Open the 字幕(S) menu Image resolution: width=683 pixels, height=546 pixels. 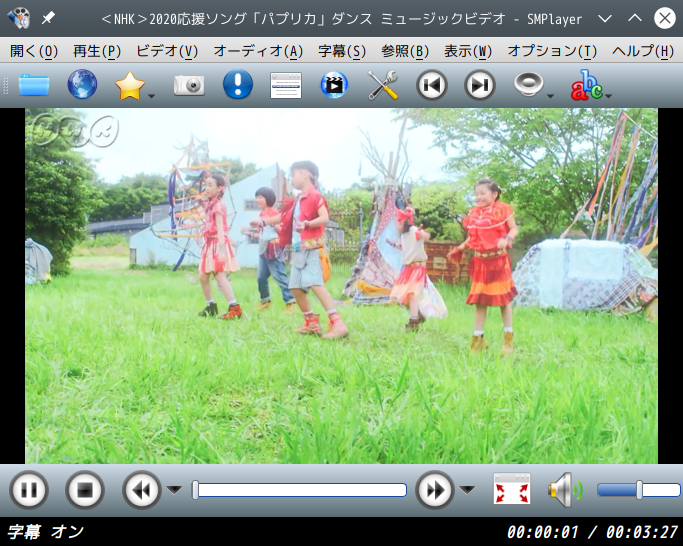(342, 51)
